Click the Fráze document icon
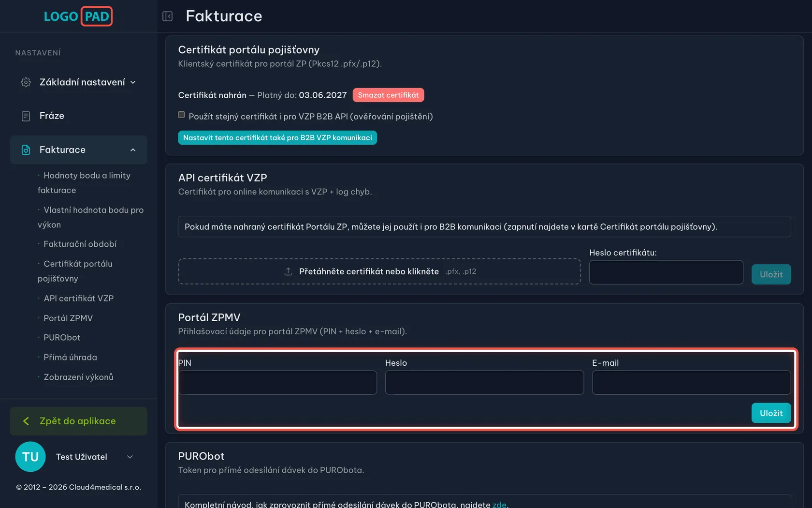This screenshot has height=508, width=812. [26, 116]
